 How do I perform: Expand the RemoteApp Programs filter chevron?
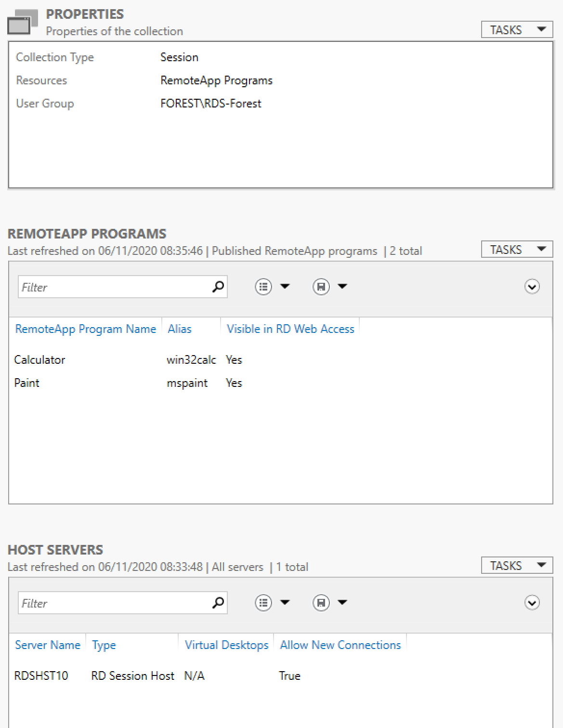pos(532,287)
